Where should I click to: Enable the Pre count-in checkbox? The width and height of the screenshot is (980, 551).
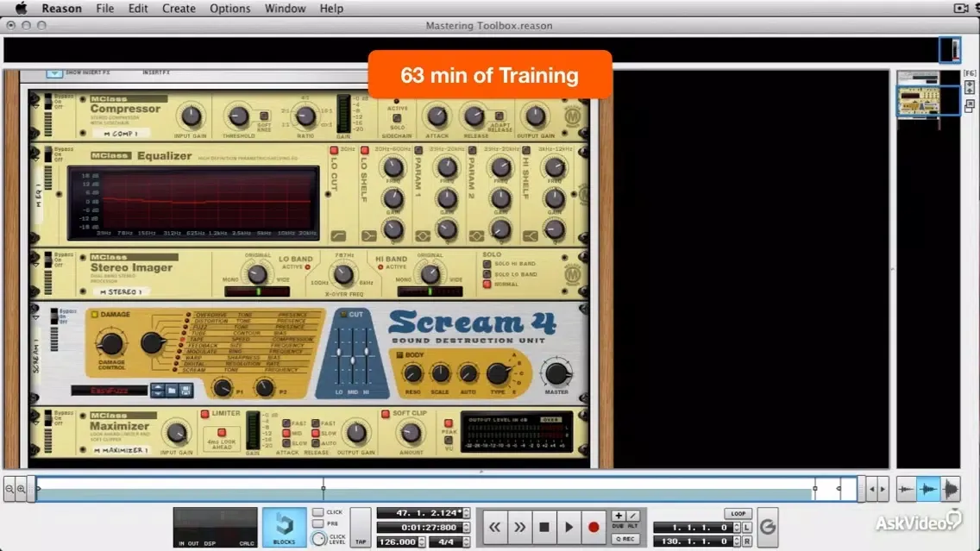318,523
